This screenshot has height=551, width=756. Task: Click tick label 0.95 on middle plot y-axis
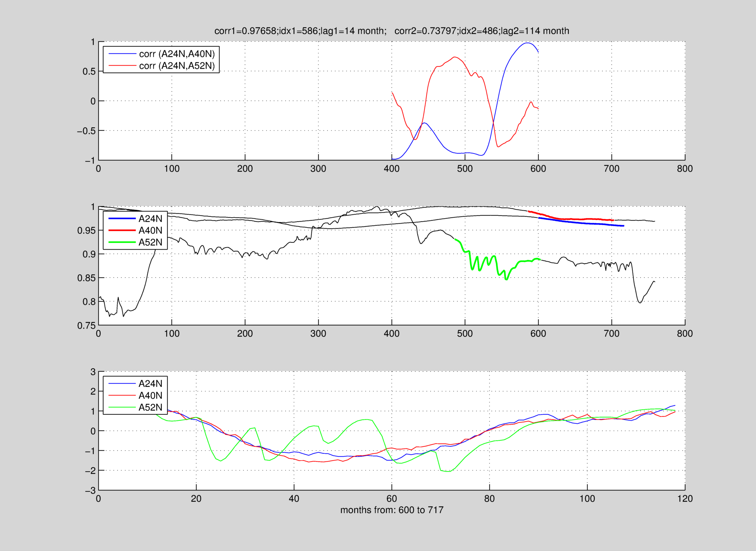click(86, 230)
